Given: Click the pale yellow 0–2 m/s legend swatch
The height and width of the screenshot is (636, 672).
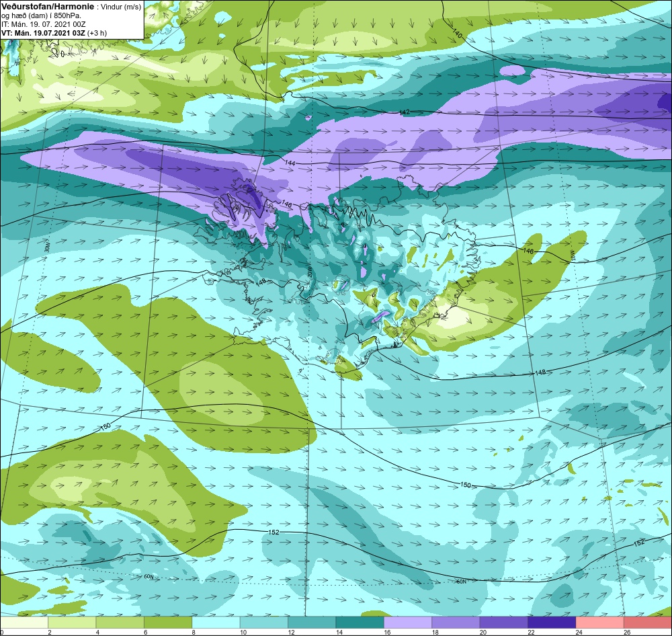Looking at the screenshot, I should pos(24,623).
